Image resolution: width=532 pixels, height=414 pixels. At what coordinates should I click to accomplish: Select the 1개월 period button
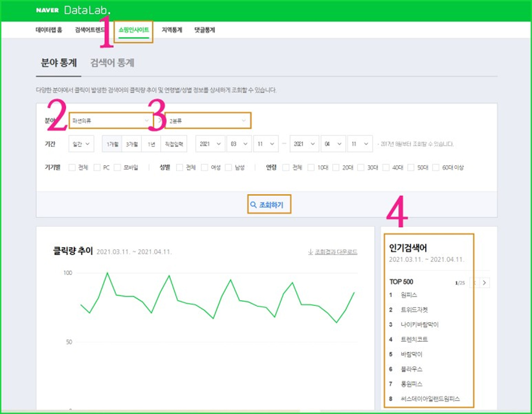point(112,144)
